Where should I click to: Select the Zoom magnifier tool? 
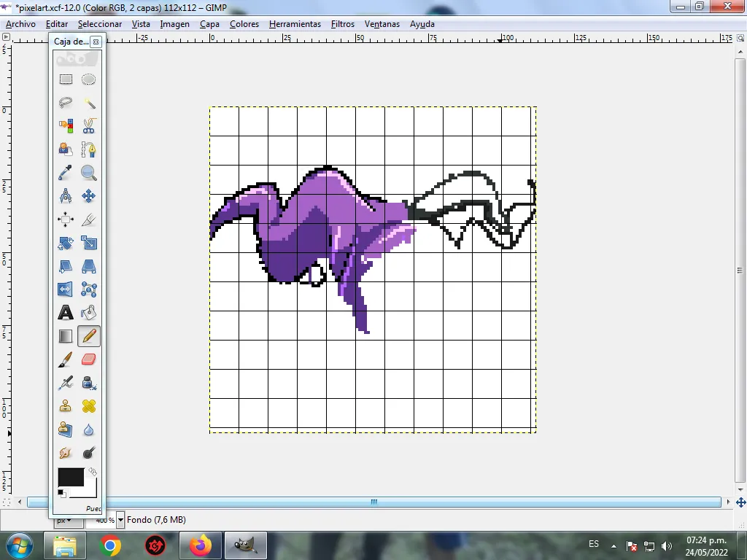(x=88, y=172)
